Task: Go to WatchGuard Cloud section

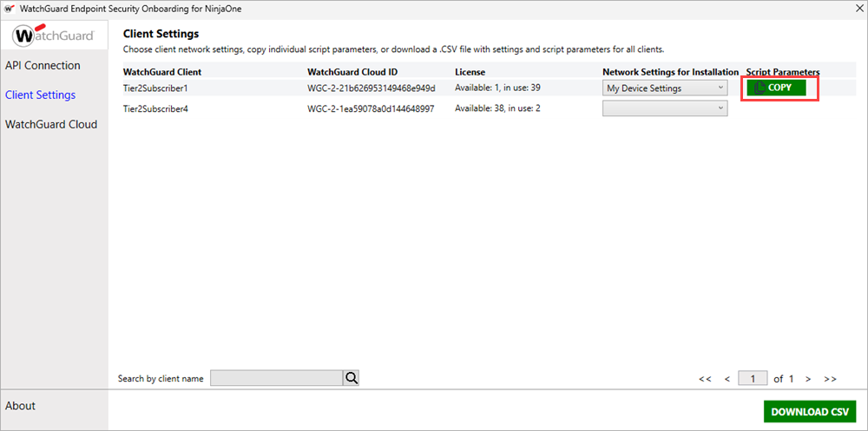Action: tap(51, 125)
